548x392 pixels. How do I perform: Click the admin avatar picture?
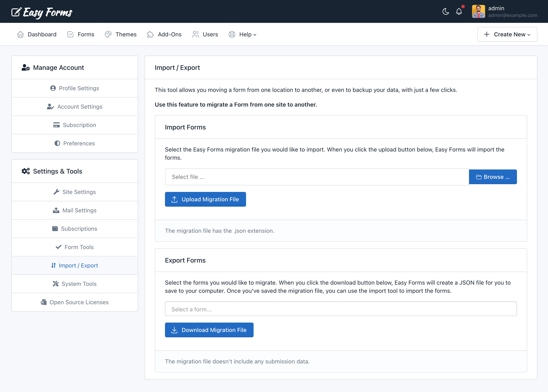pos(478,11)
